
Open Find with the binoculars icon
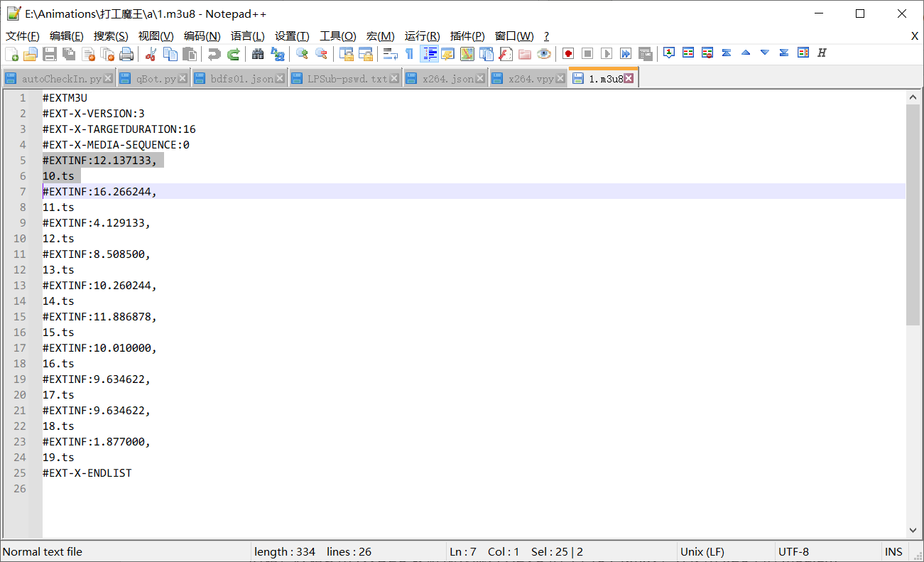(x=258, y=53)
